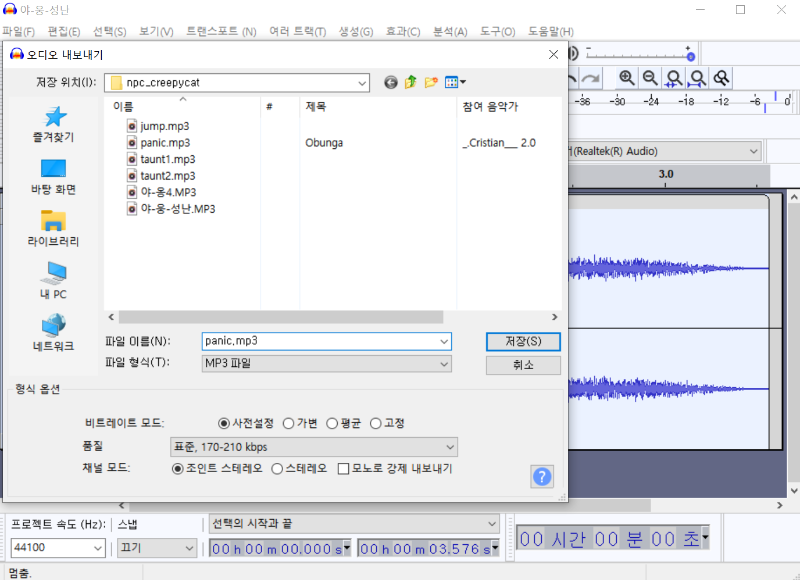The width and height of the screenshot is (800, 580).
Task: Click the zoom toggle icon in Audacity
Action: click(721, 78)
